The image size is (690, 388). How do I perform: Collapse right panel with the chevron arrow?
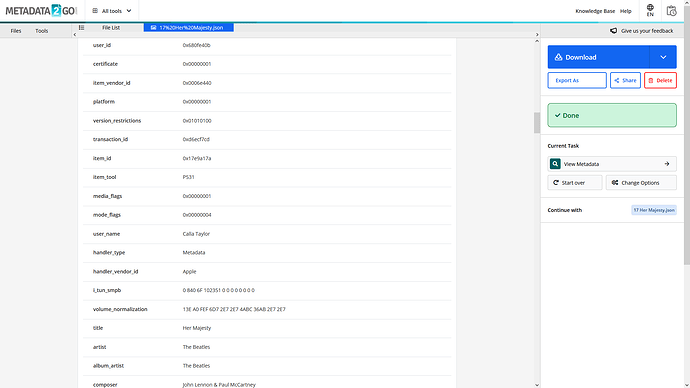(x=537, y=34)
